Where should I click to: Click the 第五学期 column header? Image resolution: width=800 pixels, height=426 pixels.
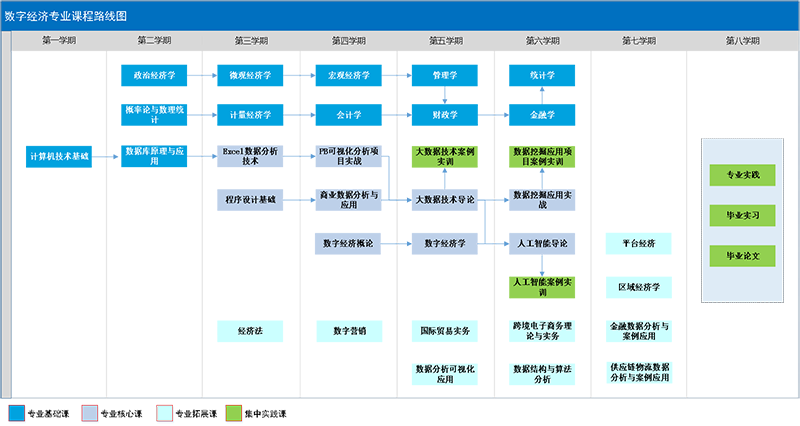tap(445, 40)
